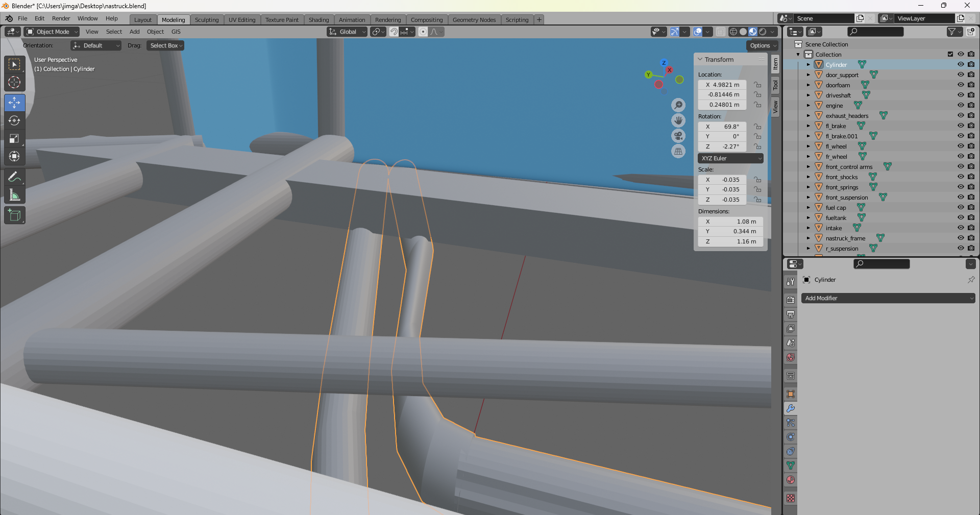Select the Annotate tool
This screenshot has height=515, width=980.
pos(14,177)
